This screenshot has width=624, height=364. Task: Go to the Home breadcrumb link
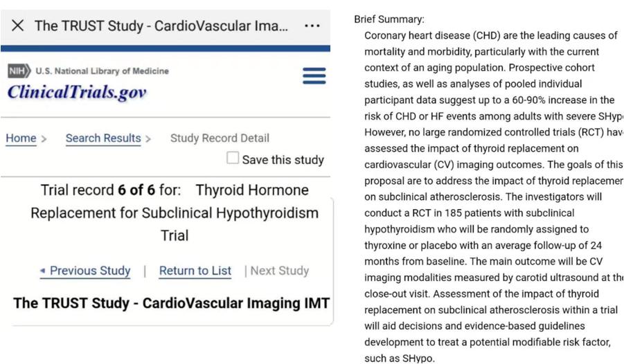[x=21, y=138]
